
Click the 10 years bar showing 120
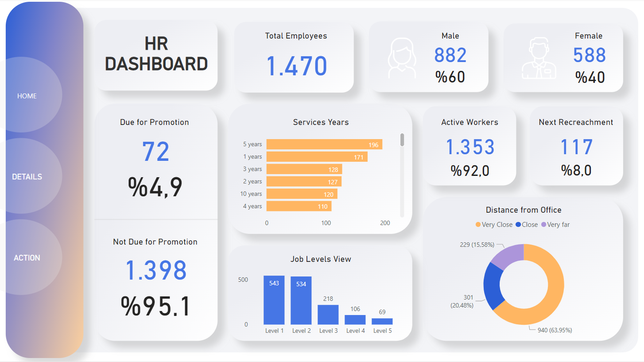coord(301,194)
